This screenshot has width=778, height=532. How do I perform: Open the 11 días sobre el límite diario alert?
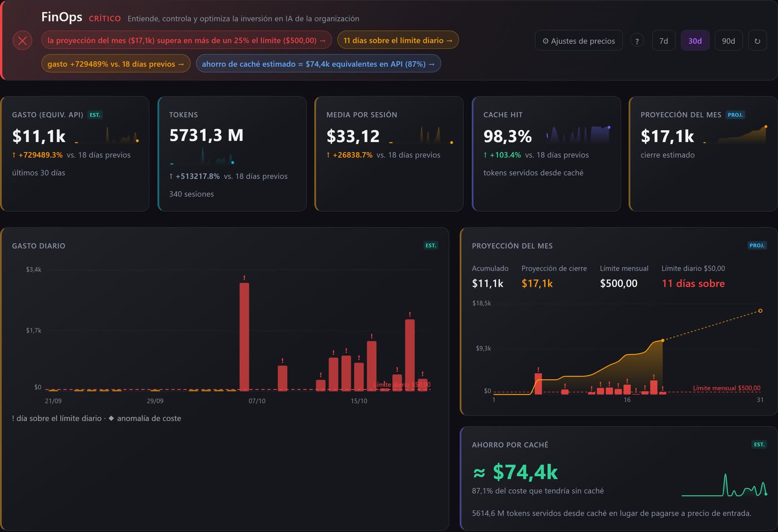398,40
